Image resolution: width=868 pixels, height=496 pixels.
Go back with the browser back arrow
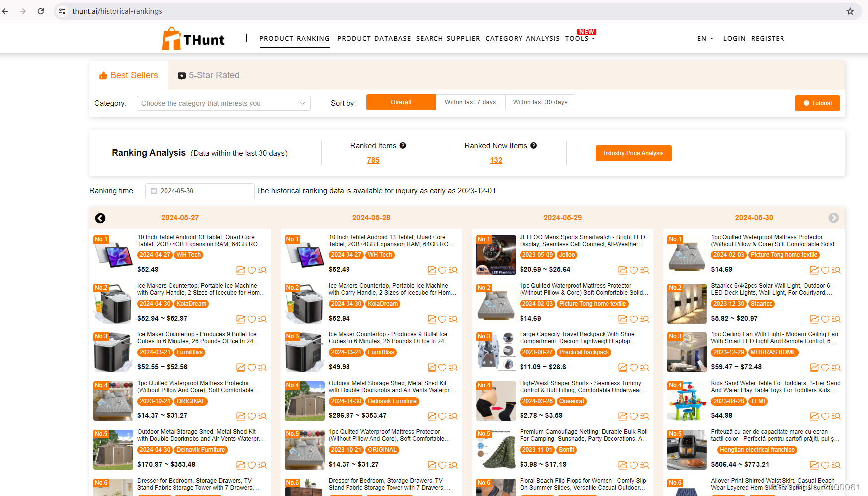(5, 11)
